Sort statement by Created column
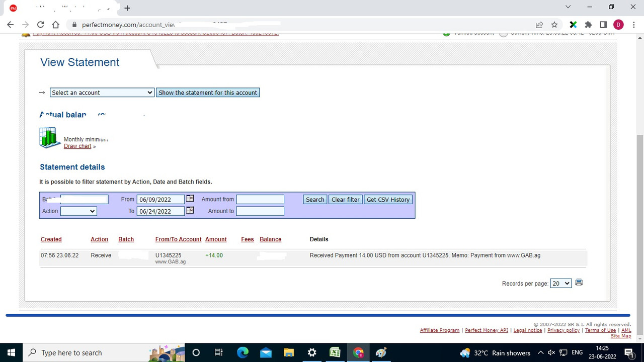Screen dimensions: 644x362 pos(51,239)
